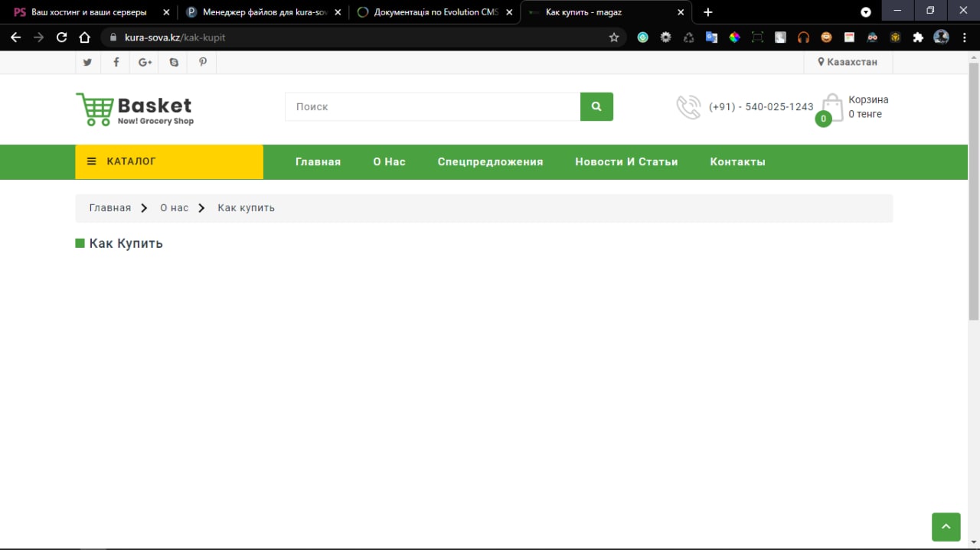Switch to the Менеджер файлов tab

click(x=263, y=12)
